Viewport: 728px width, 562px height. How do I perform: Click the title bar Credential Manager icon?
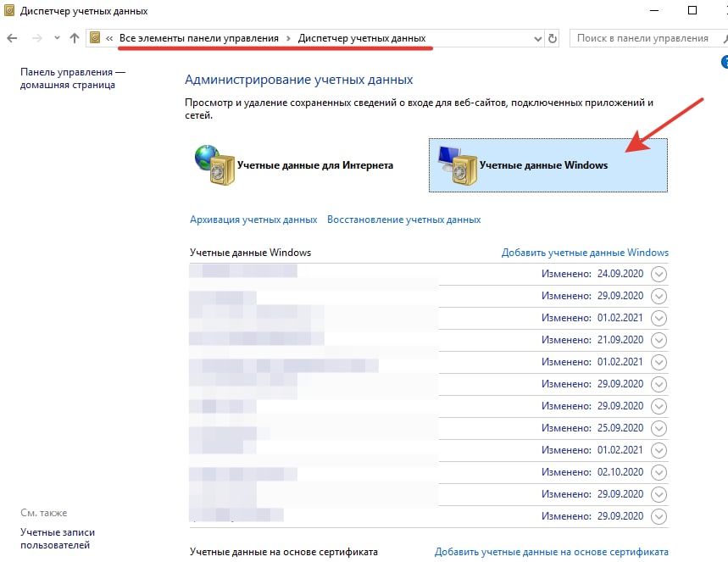[x=9, y=10]
